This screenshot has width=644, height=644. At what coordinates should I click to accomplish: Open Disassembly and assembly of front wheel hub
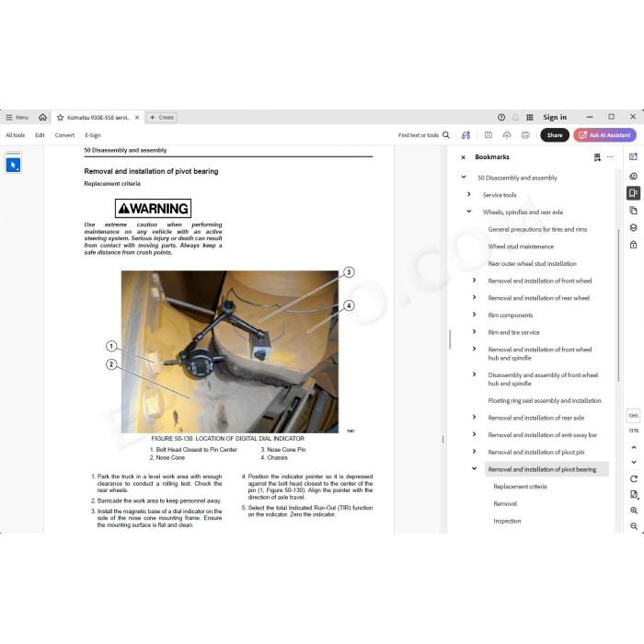coord(543,379)
